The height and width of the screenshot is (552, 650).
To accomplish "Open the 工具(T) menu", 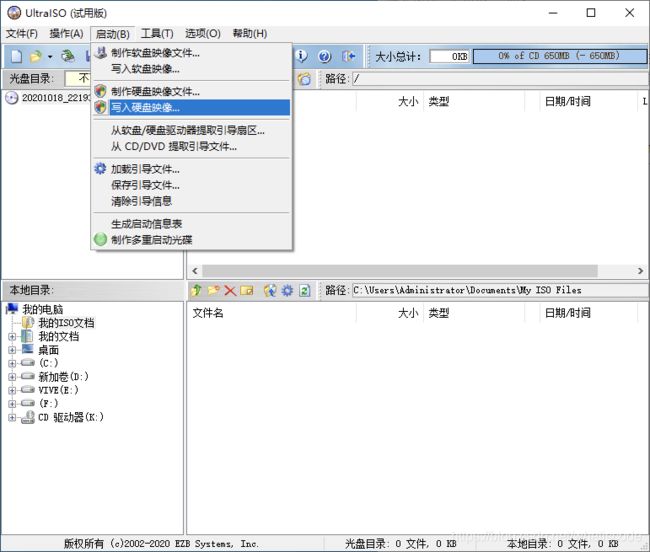I will click(x=157, y=34).
